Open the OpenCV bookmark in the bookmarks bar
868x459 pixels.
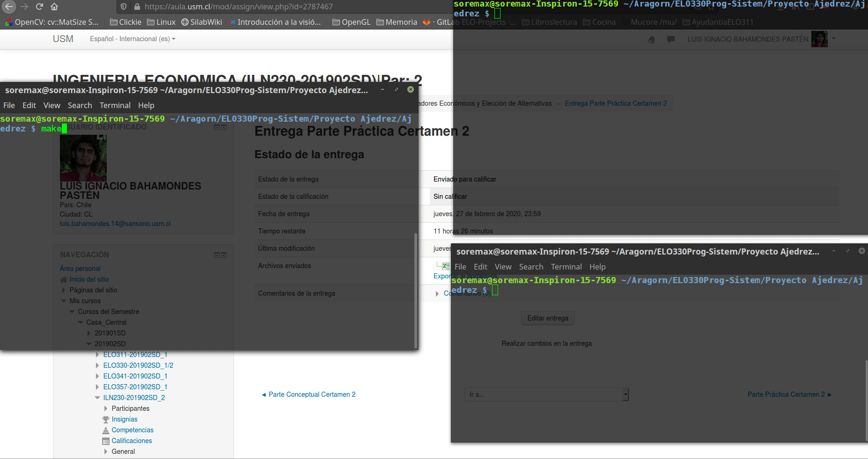tap(51, 22)
